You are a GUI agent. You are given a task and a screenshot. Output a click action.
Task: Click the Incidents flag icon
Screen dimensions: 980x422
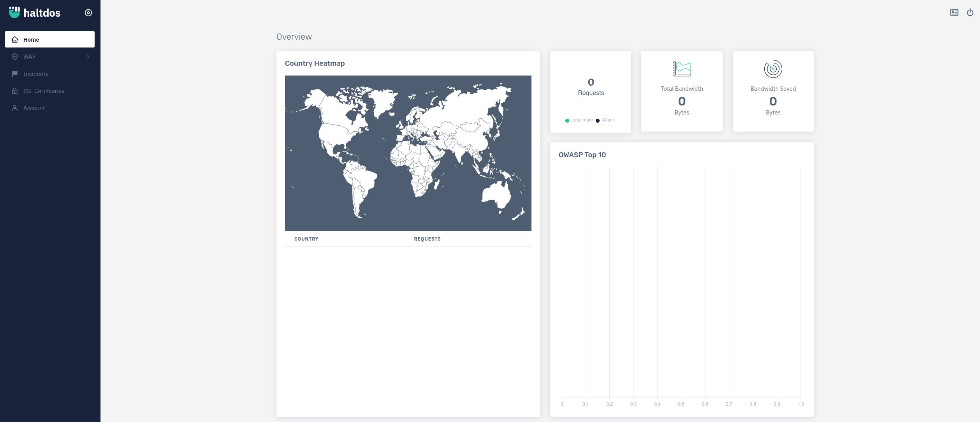(15, 74)
